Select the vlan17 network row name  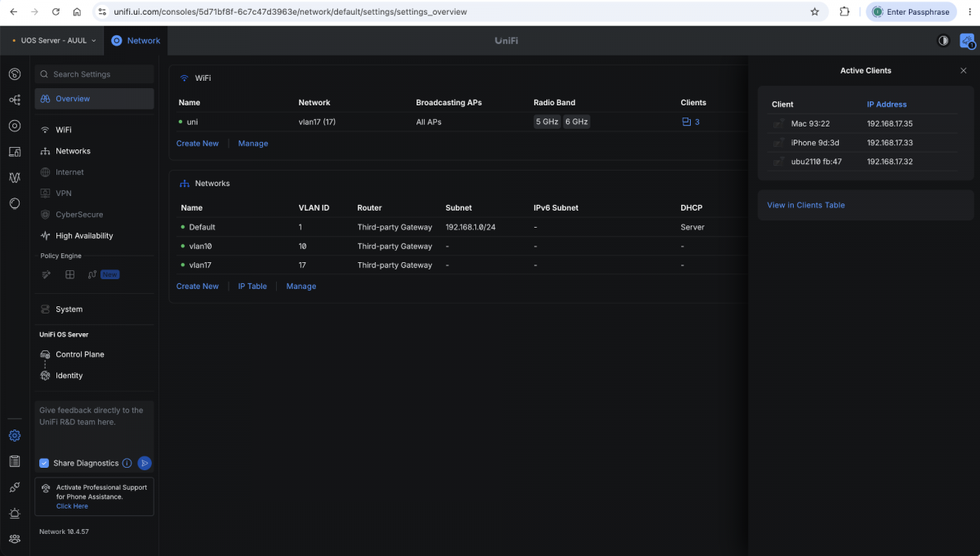click(201, 265)
